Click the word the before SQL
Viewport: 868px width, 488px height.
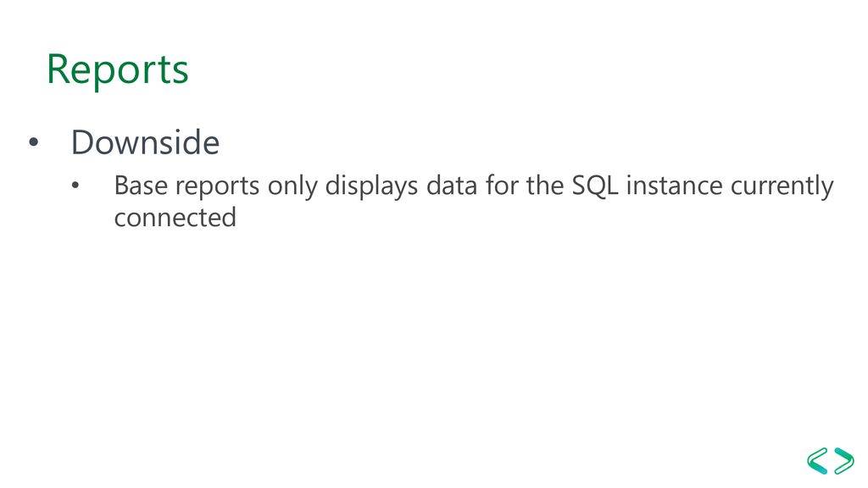click(x=545, y=186)
